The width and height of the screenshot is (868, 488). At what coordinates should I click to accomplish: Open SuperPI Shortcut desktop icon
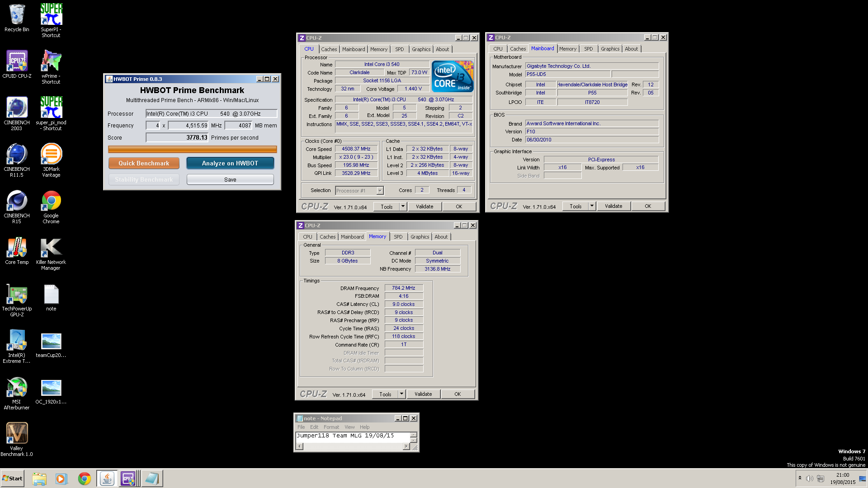[51, 20]
